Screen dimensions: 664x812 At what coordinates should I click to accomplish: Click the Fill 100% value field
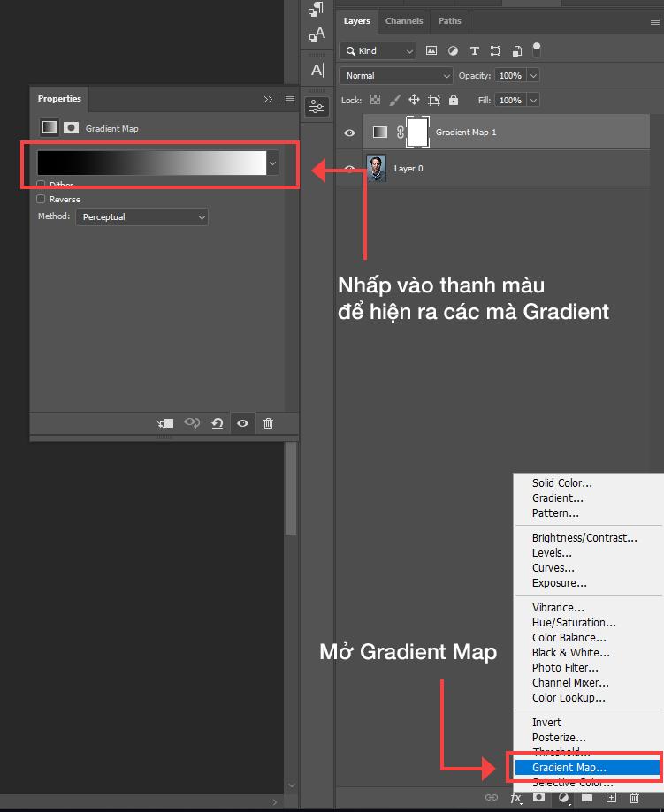pyautogui.click(x=510, y=100)
